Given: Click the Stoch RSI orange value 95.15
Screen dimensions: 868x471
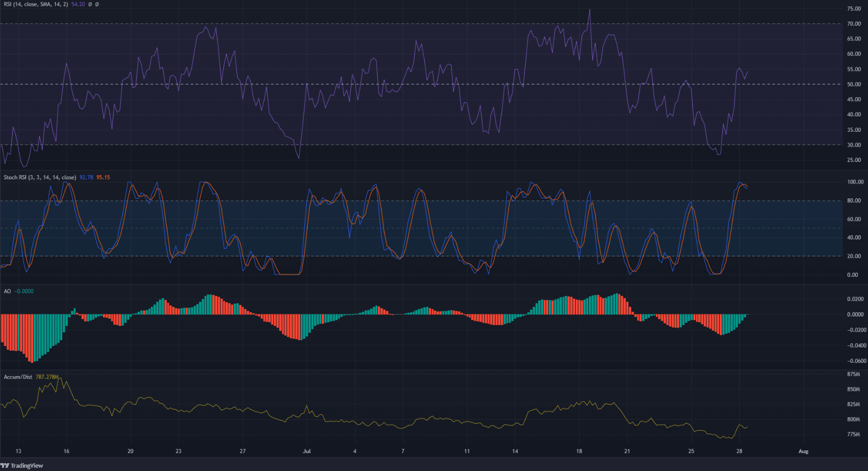Looking at the screenshot, I should [x=103, y=178].
